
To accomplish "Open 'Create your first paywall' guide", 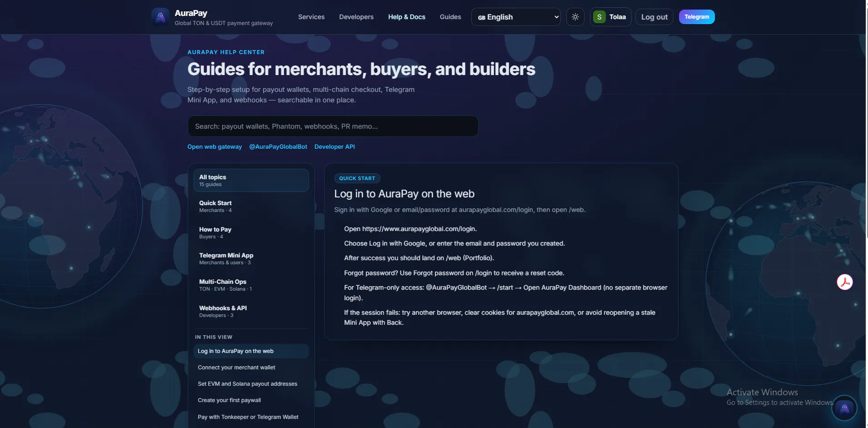I will (251, 400).
